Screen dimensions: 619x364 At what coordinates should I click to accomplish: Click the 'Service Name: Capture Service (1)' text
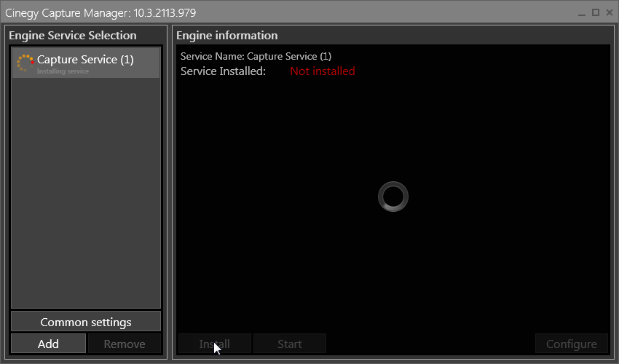coord(256,57)
